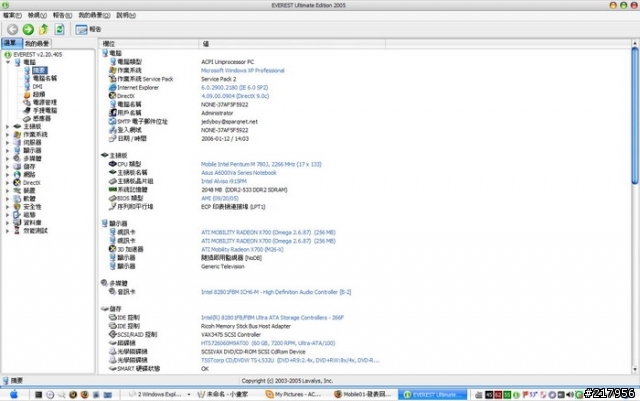640x401 pixels.
Task: Open the Asus A6000Va Series Notebook link
Action: (x=239, y=173)
